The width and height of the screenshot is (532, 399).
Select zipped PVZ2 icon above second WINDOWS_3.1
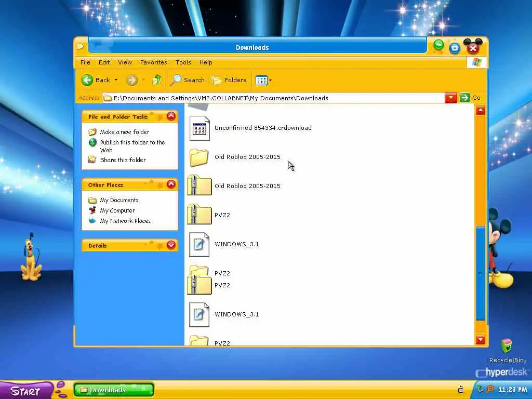coord(199,285)
